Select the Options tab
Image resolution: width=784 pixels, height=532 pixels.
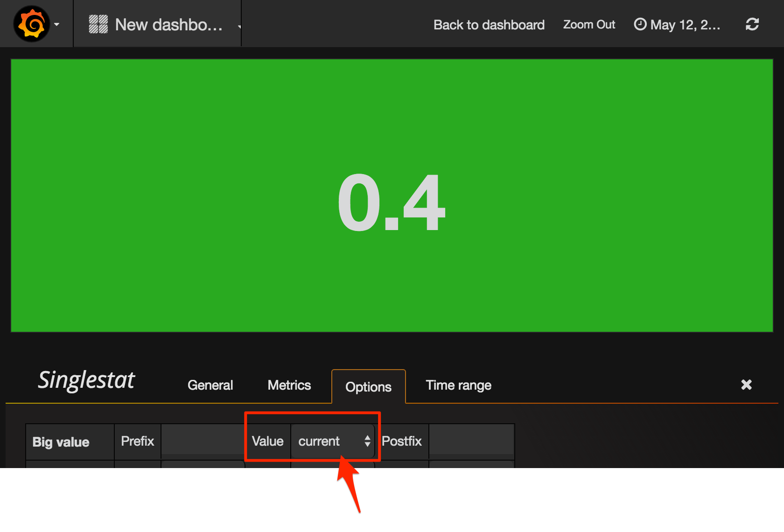pos(368,387)
